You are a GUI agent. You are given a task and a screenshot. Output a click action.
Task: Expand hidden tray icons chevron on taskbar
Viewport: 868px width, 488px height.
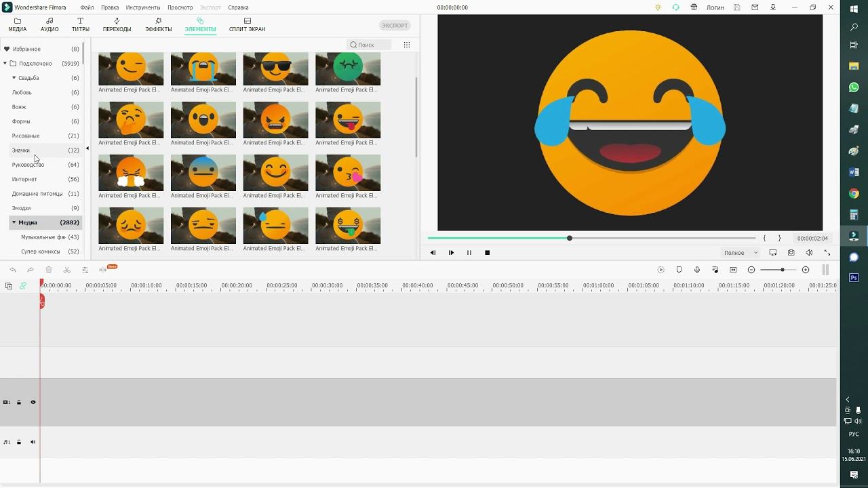point(848,400)
